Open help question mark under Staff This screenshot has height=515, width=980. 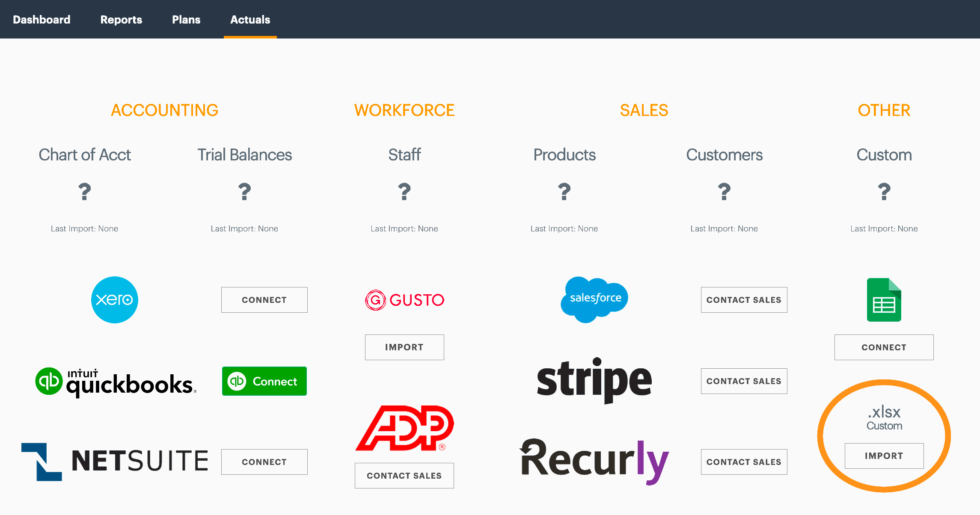point(404,191)
